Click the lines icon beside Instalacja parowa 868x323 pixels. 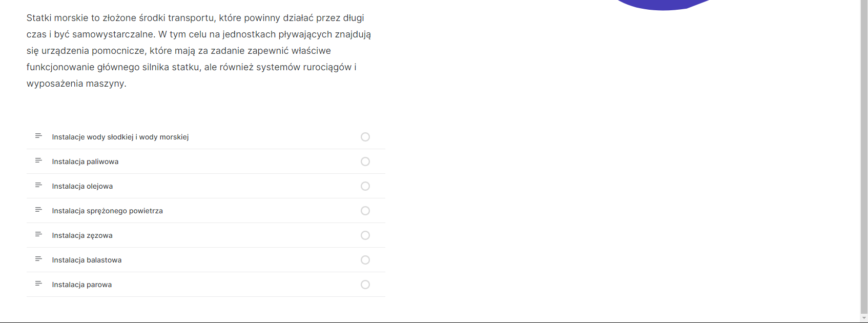[x=38, y=284]
